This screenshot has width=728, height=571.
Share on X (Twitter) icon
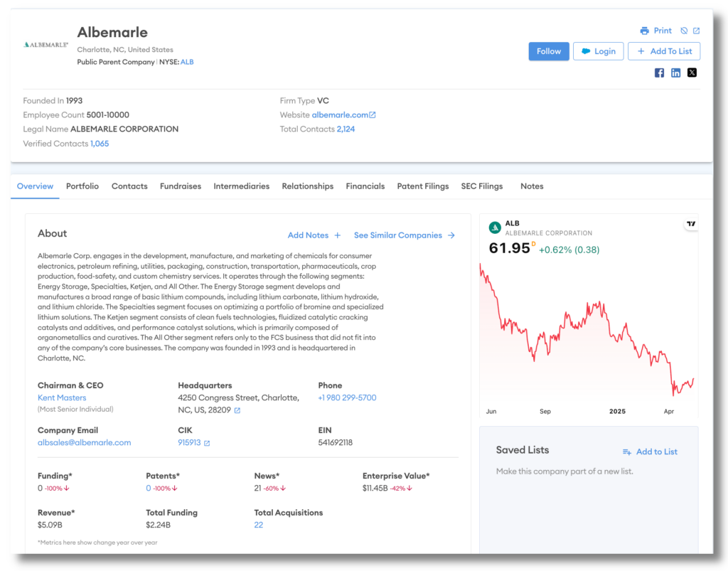coord(692,73)
